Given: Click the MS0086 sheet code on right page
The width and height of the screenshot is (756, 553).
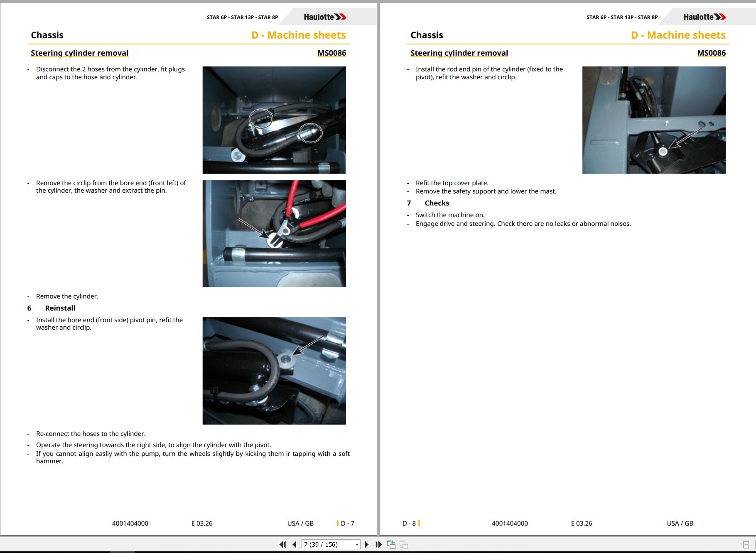Looking at the screenshot, I should [x=711, y=53].
